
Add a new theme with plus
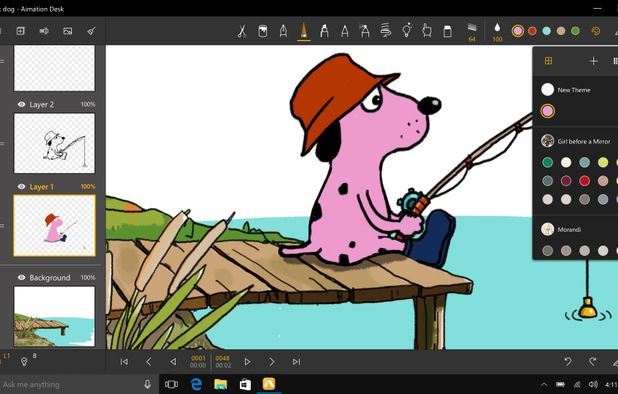pyautogui.click(x=593, y=61)
